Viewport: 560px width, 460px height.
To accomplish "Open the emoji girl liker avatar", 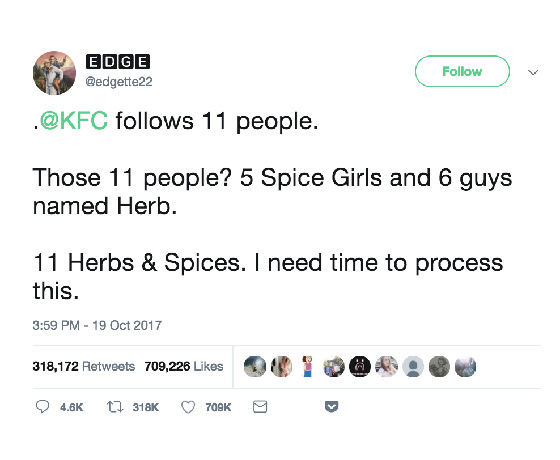I will (307, 366).
